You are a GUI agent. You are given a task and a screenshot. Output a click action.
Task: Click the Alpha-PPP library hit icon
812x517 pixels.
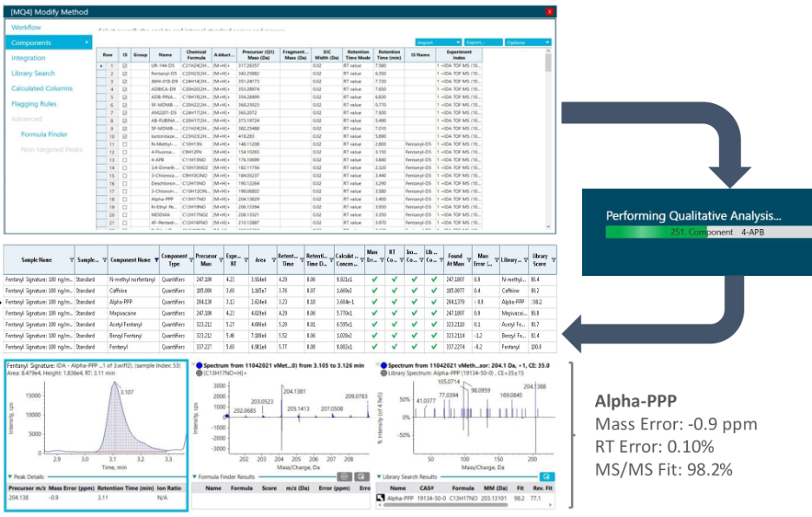pos(380,498)
